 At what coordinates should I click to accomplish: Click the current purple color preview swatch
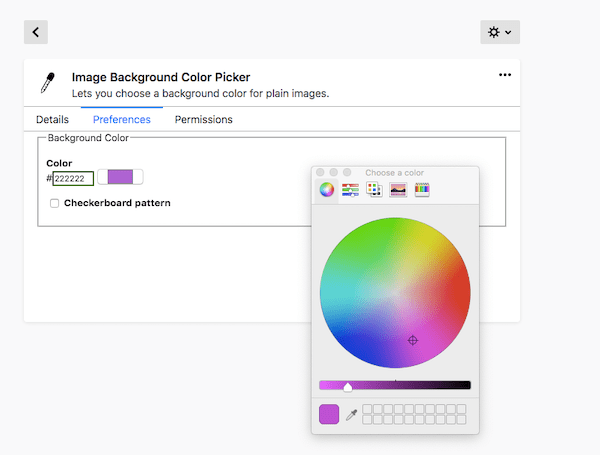tap(329, 414)
